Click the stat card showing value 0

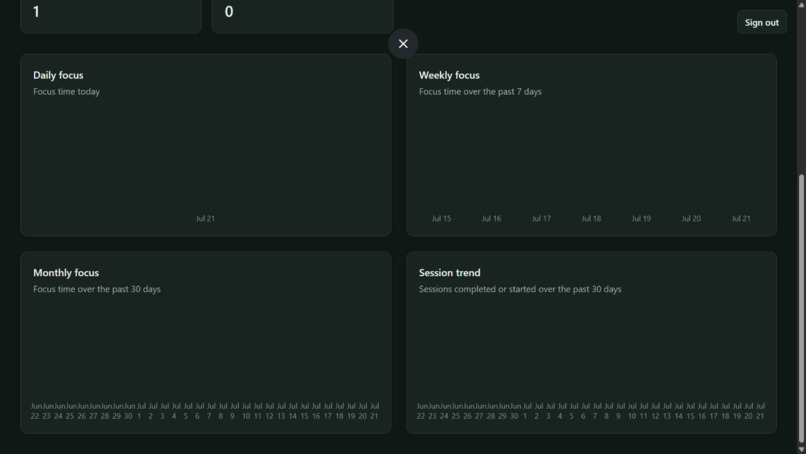303,15
